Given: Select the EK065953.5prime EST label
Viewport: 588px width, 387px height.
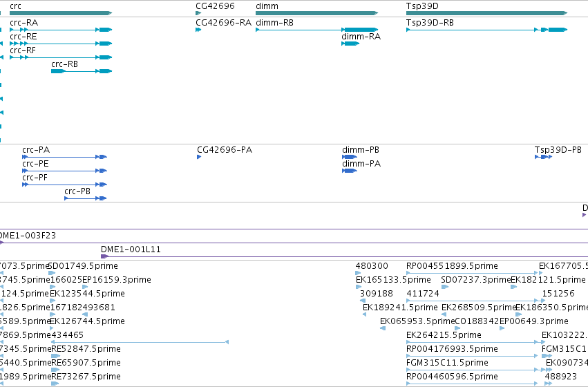Looking at the screenshot, I should click(417, 321).
